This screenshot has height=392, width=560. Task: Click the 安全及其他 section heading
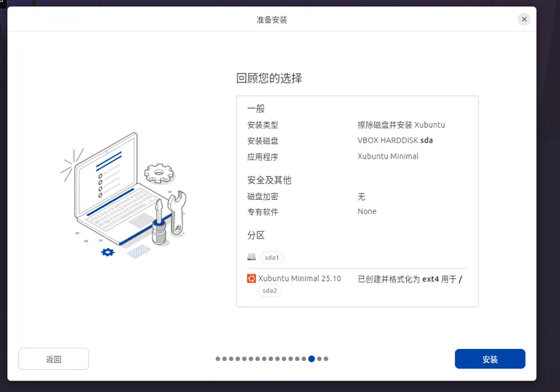pos(269,180)
